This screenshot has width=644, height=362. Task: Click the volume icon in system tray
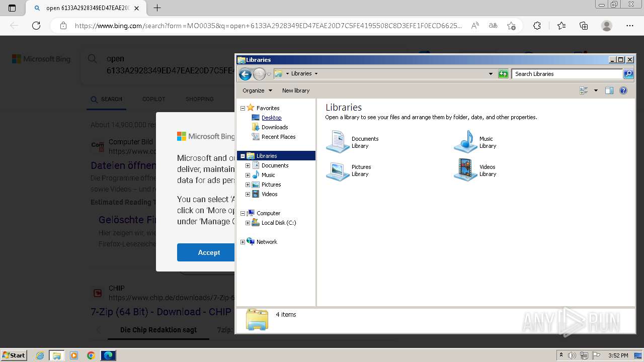click(572, 355)
